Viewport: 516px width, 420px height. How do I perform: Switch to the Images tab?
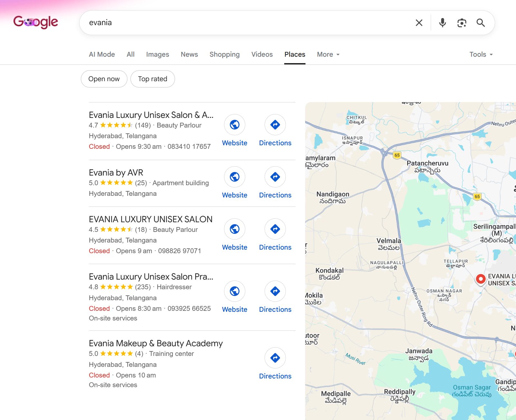157,54
